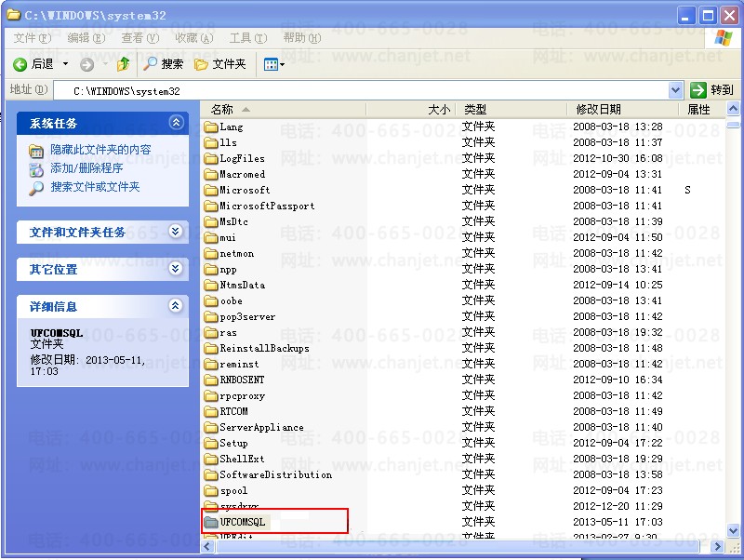The image size is (744, 560).
Task: Toggle the Folders pane toolbar button
Action: [220, 63]
